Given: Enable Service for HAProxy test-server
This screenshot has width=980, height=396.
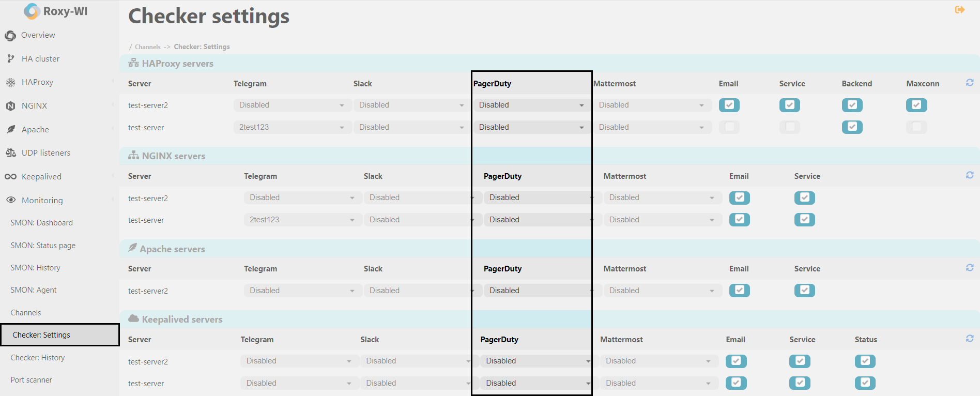Looking at the screenshot, I should [x=790, y=127].
